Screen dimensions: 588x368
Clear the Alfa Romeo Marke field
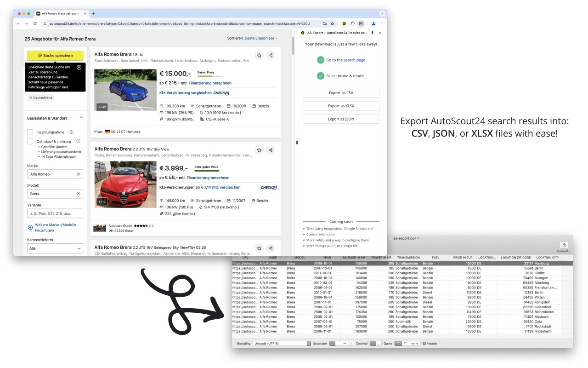(78, 174)
